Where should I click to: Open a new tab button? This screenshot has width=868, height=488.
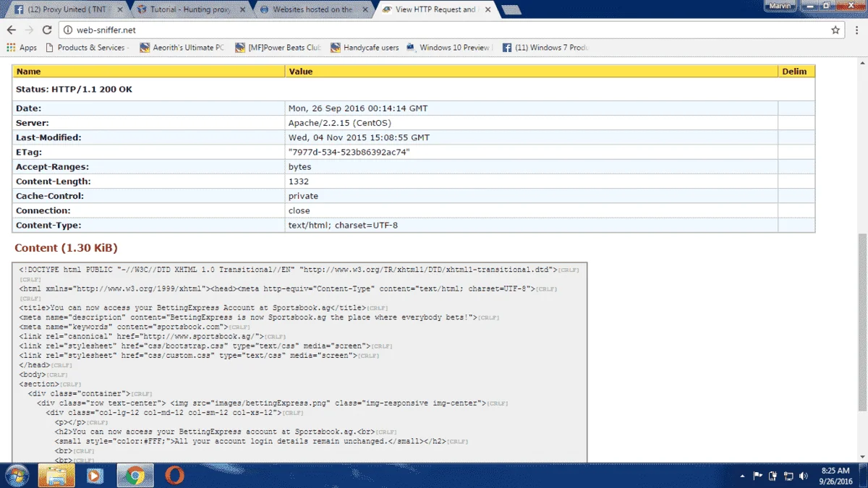coord(511,10)
